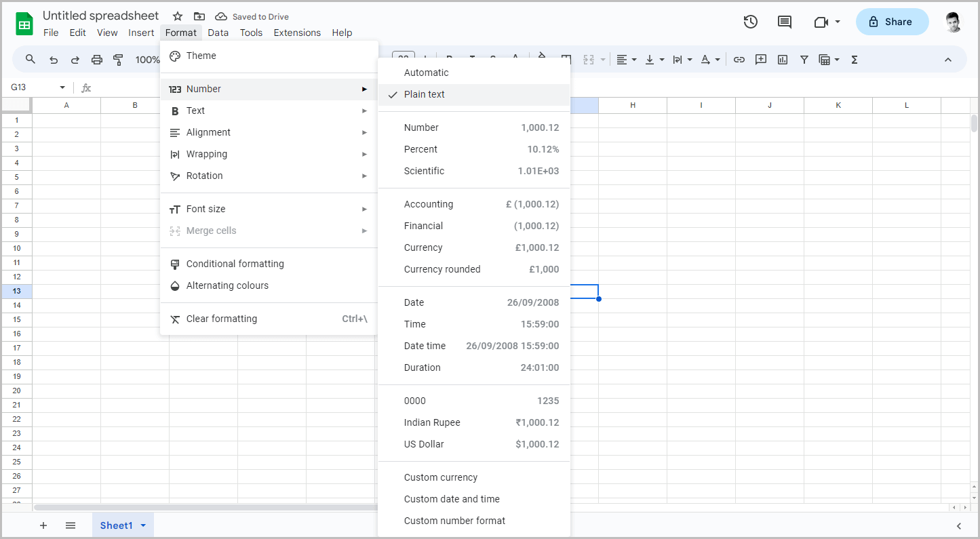Screen dimensions: 980x539
Task: Insert a link using the toolbar
Action: pos(739,60)
